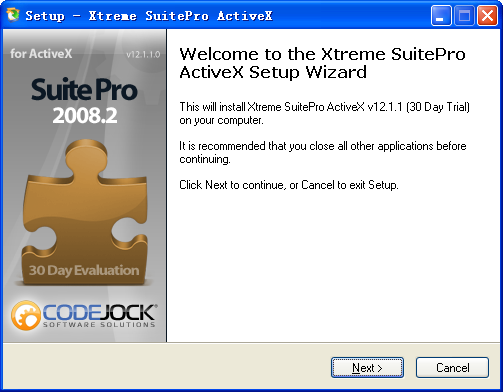Cancel the SuitePro ActiveX setup
Image resolution: width=503 pixels, height=392 pixels.
point(452,368)
